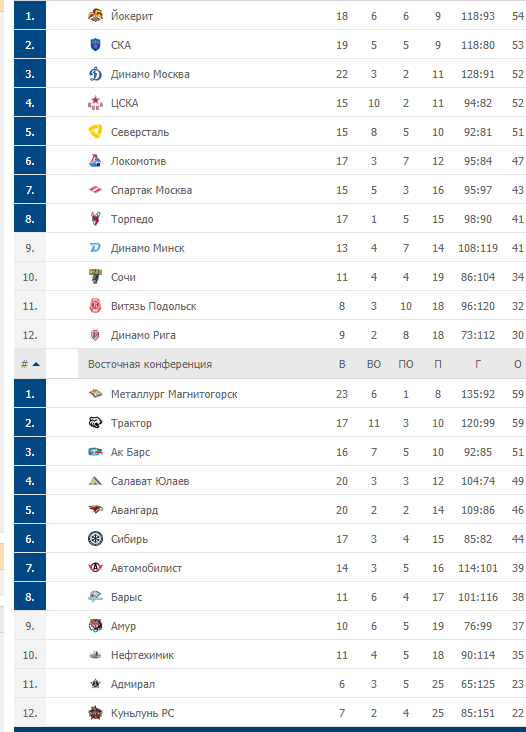Open Локомотив team link
526x732 pixels.
tap(138, 161)
